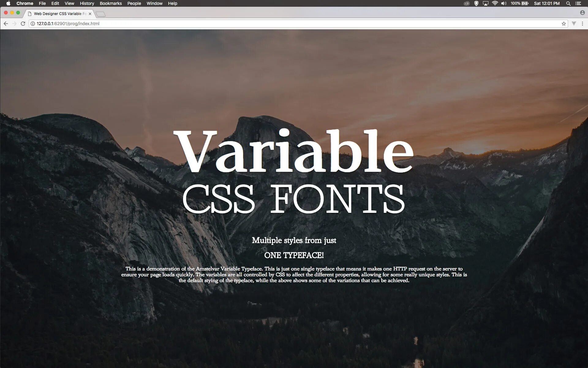
Task: Click the forward navigation button
Action: [14, 23]
